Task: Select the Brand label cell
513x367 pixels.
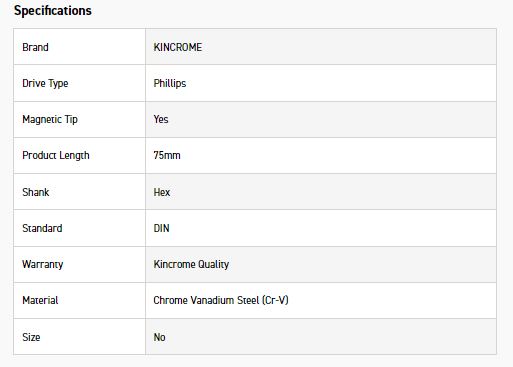Action: point(79,47)
